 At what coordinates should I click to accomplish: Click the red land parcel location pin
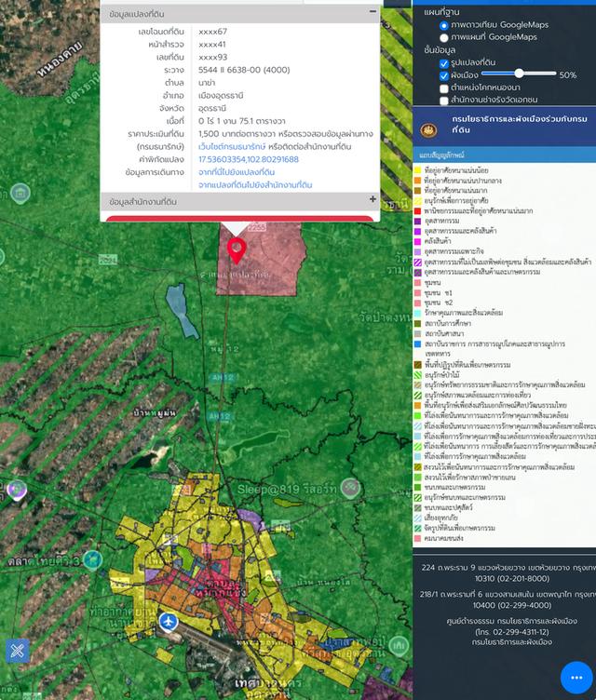[x=237, y=249]
